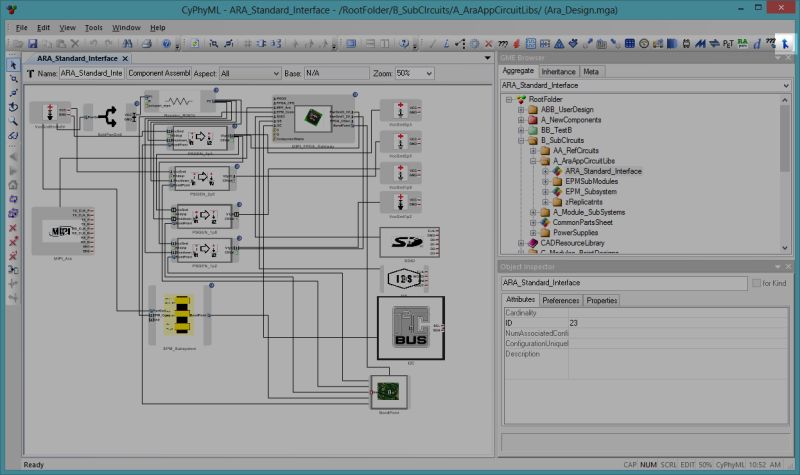
Task: Click the tree scrollbar down arrow
Action: (785, 248)
